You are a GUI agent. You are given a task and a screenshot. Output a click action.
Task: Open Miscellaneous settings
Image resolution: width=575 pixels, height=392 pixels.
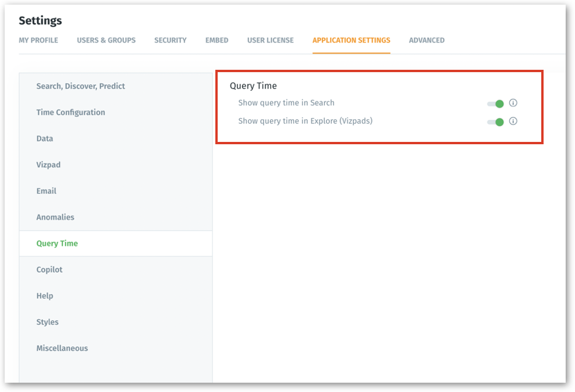[62, 348]
